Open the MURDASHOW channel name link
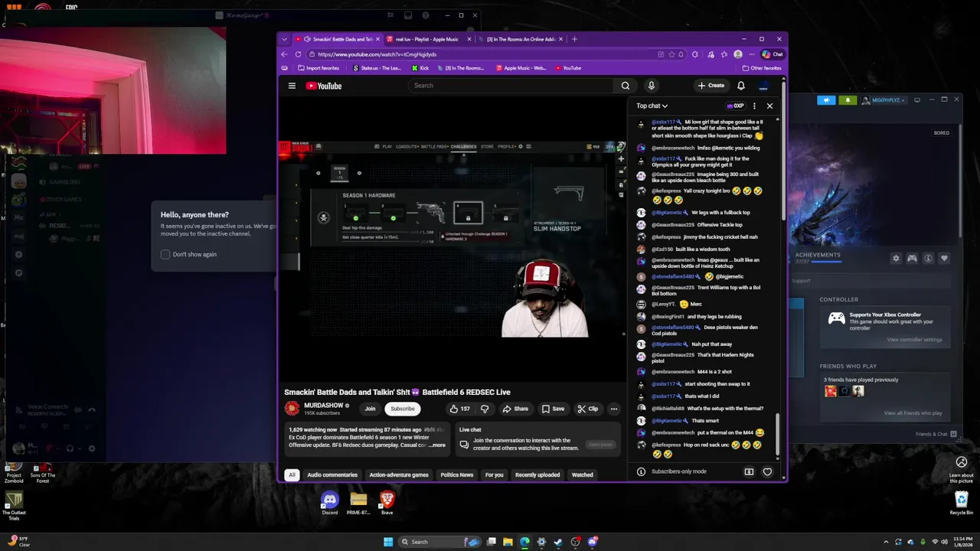Screen dimensions: 980x551 pyautogui.click(x=324, y=406)
